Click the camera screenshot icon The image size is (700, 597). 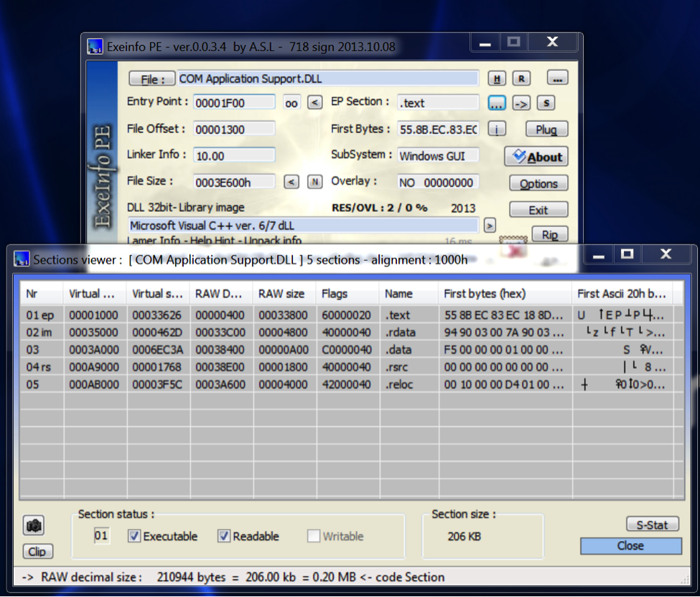(34, 527)
